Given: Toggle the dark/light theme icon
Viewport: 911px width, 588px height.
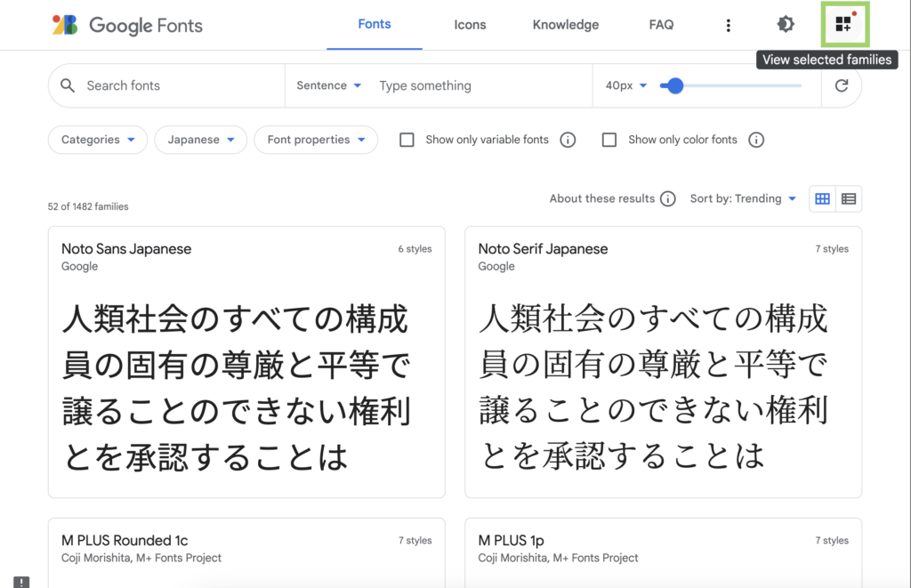Looking at the screenshot, I should [x=786, y=25].
